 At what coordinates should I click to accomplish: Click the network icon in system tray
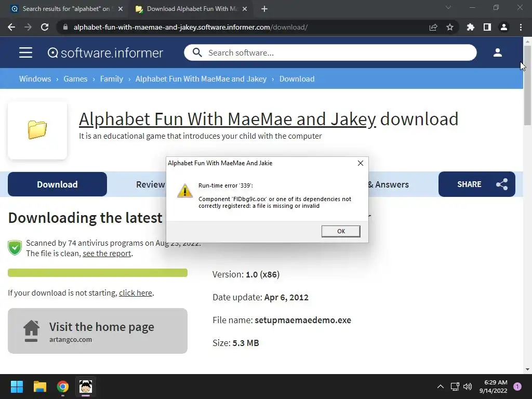455,387
